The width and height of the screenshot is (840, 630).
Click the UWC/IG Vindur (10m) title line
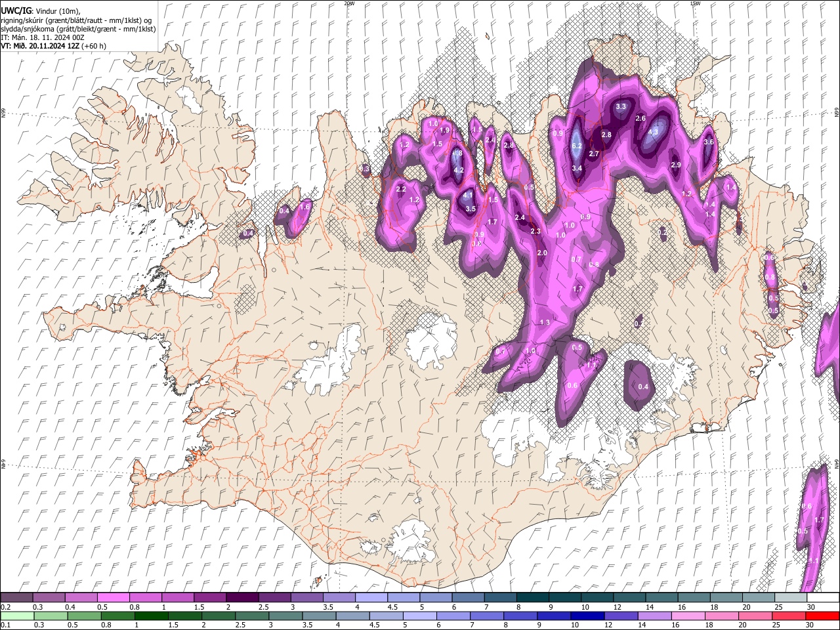click(41, 11)
